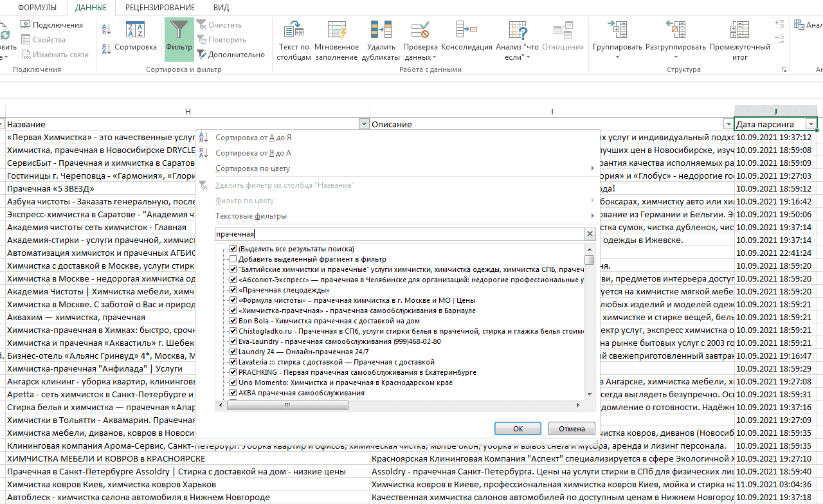Open the Название column filter dropdown
Screen dimensions: 823x504
[x=364, y=124]
